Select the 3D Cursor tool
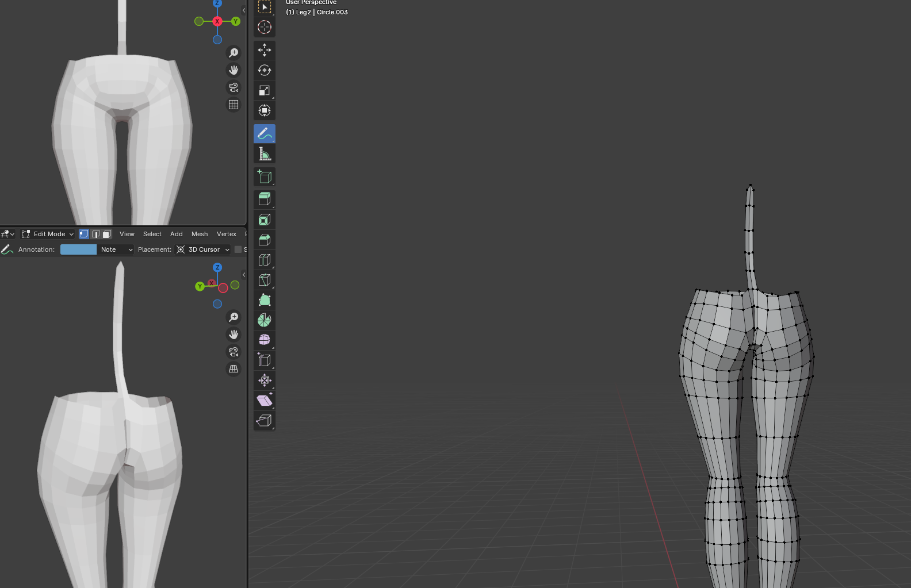911x588 pixels. [x=265, y=27]
